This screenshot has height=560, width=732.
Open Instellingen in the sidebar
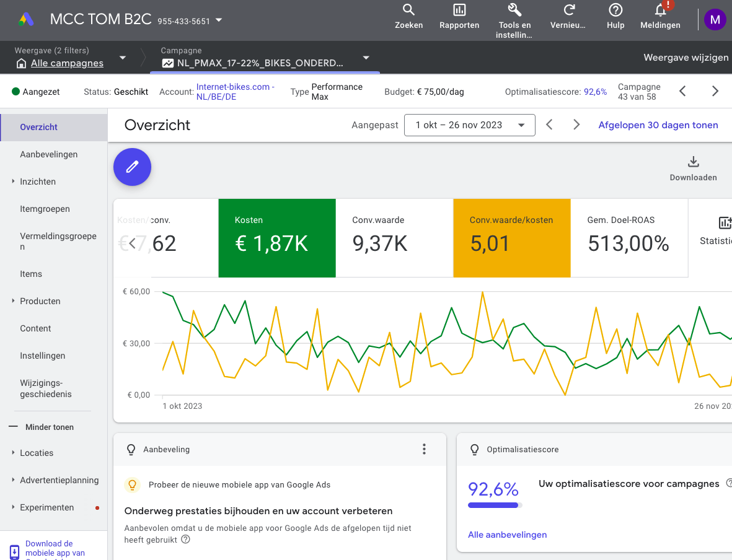(42, 356)
